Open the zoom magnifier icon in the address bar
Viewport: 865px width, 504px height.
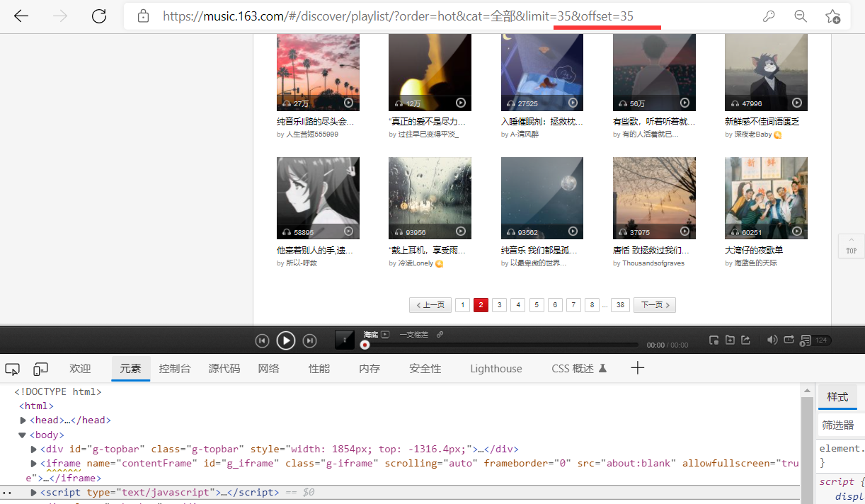click(801, 16)
